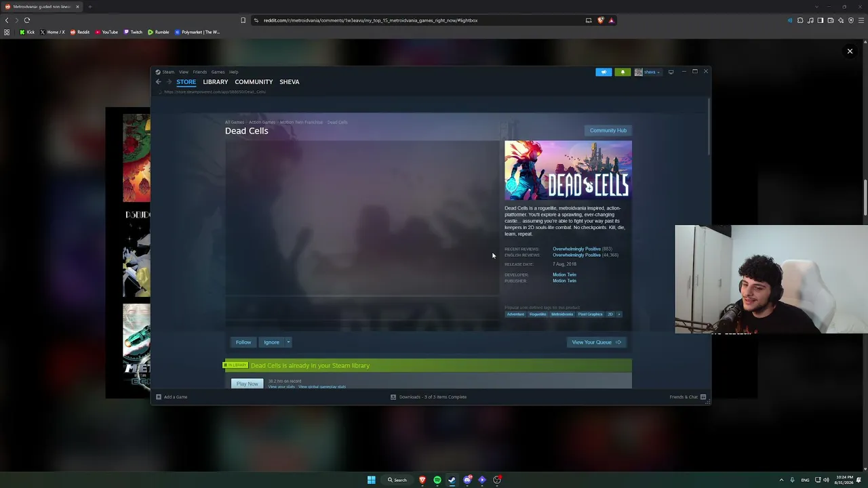Click the Add a Game plus icon
The width and height of the screenshot is (868, 488).
pos(159,397)
